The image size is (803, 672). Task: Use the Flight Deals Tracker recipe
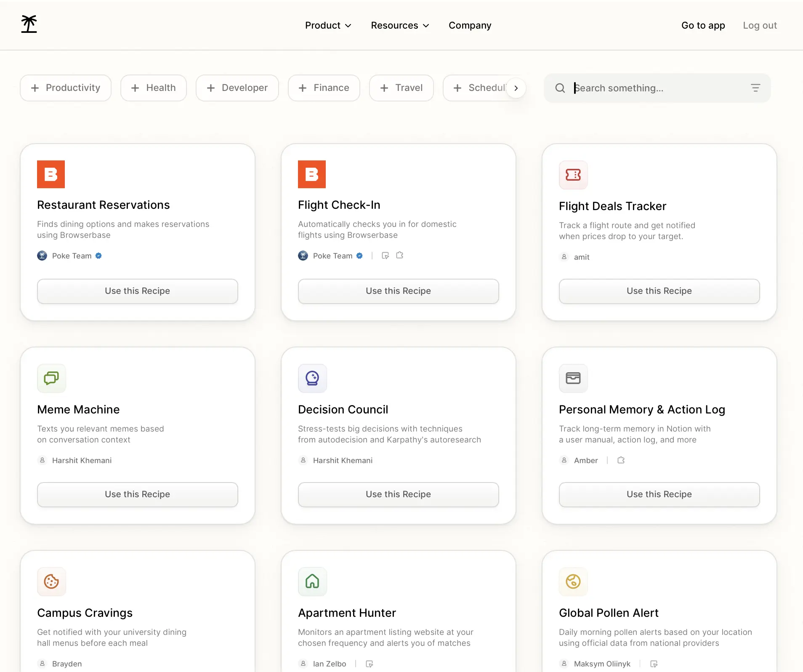pyautogui.click(x=659, y=291)
